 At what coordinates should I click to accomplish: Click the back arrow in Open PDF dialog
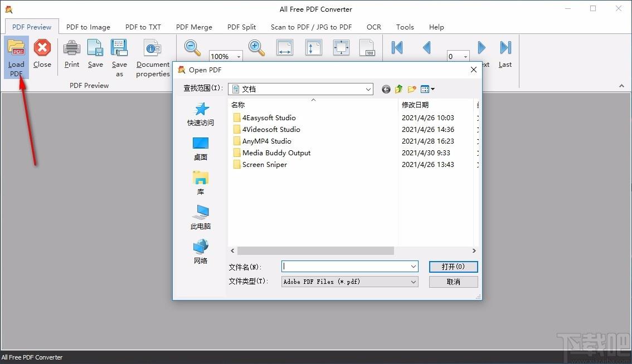point(386,89)
